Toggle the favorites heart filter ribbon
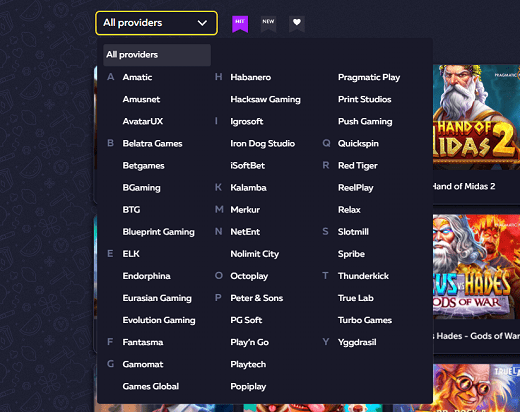The width and height of the screenshot is (520, 412). (297, 24)
